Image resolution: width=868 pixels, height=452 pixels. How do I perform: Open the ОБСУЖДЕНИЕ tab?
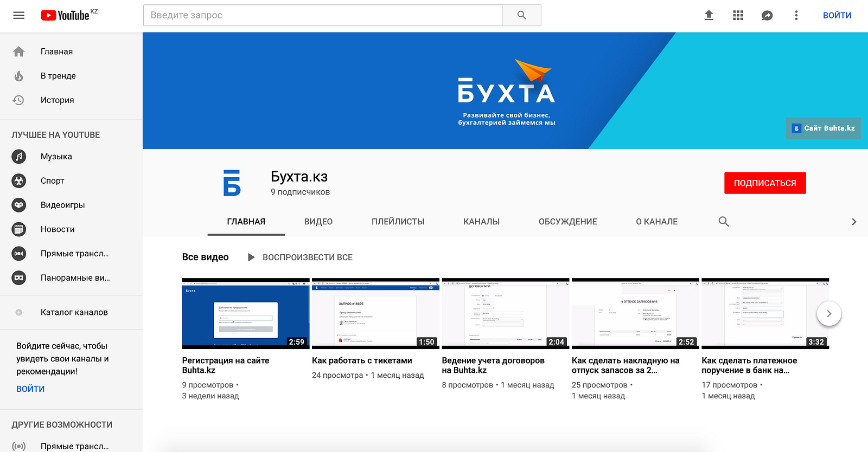(568, 222)
